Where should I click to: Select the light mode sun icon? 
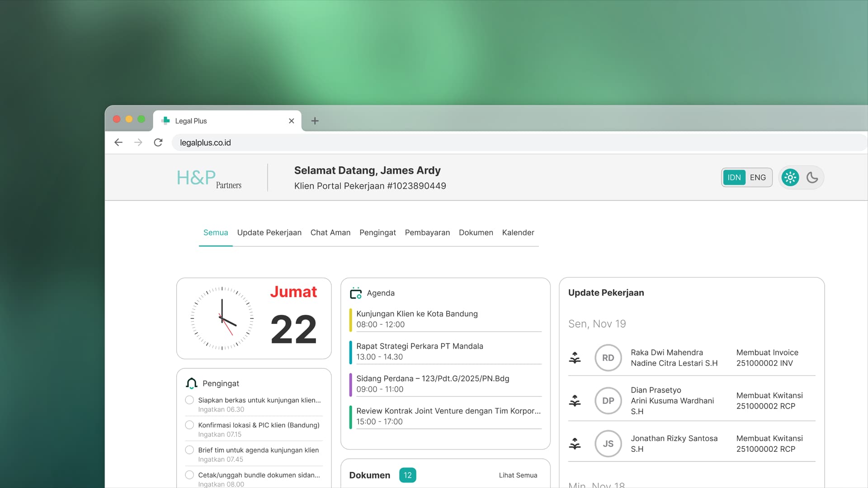(x=790, y=178)
